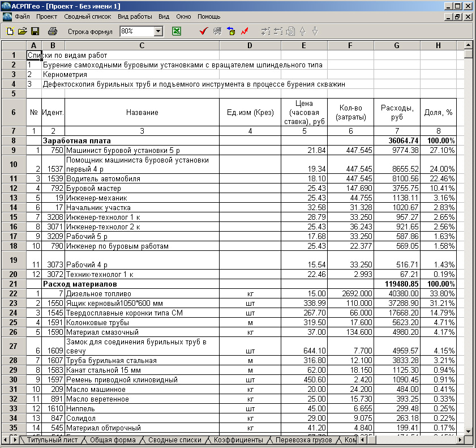Click the document icon left of Файл menu
The height and width of the screenshot is (448, 476).
(7, 16)
